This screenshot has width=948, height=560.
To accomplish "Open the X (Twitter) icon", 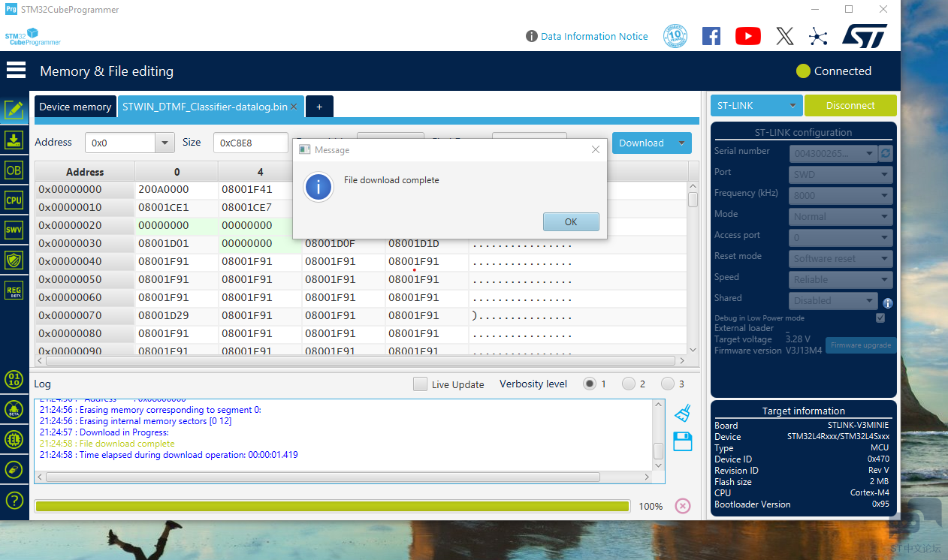I will tap(784, 36).
